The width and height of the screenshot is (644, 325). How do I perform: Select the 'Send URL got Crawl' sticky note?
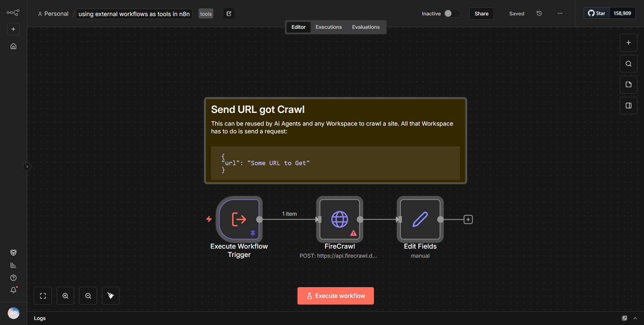(335, 140)
